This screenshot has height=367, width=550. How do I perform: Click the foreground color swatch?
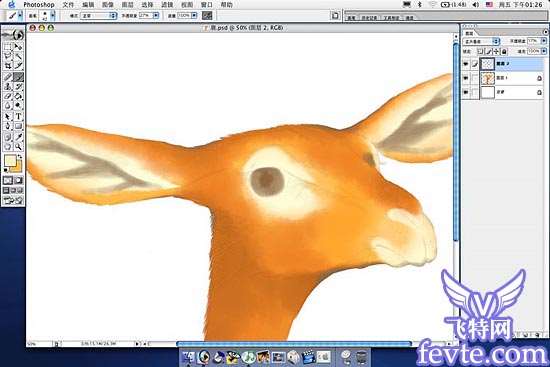[10, 160]
